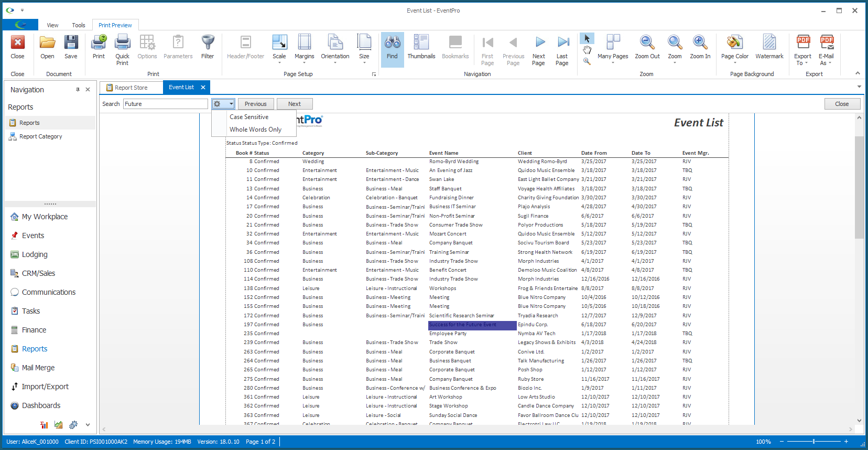
Task: Switch to Report Store tab
Action: [131, 88]
